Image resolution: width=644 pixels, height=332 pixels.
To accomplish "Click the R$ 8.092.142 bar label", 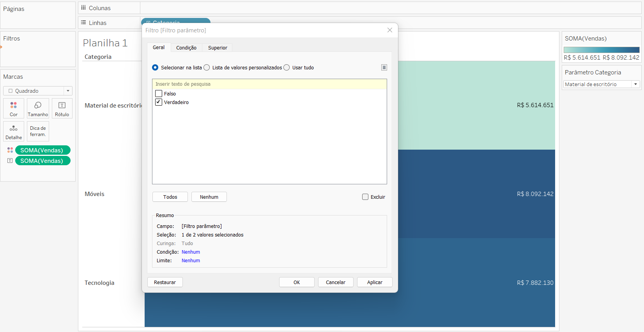I will click(535, 194).
